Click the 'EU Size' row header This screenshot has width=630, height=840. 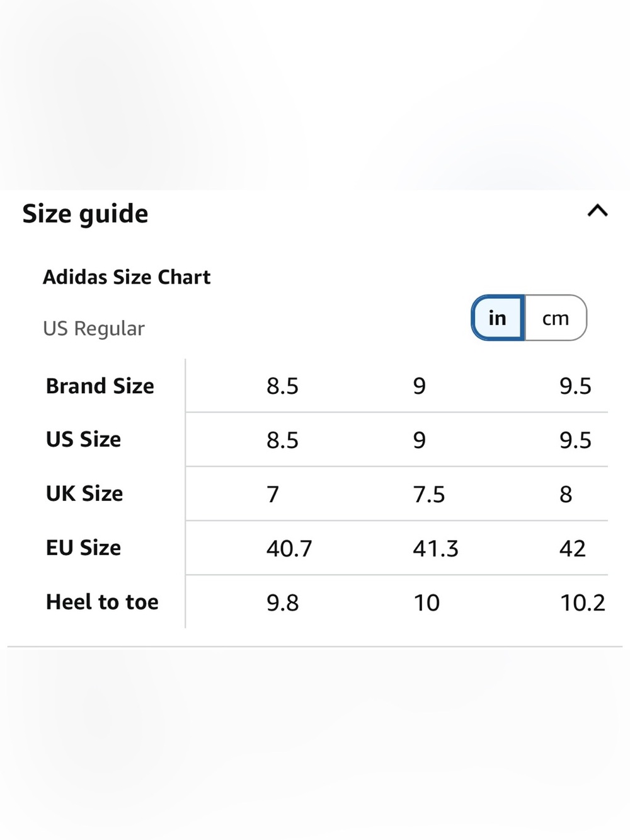coord(83,548)
